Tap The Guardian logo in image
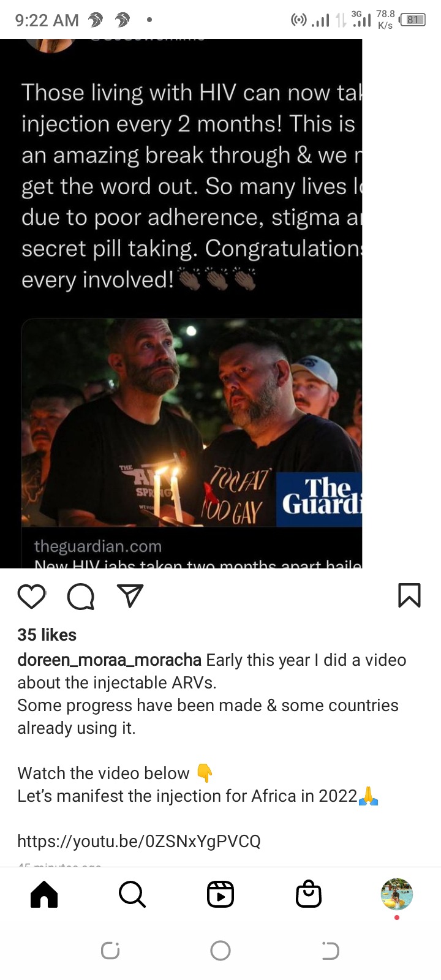This screenshot has width=441, height=980. click(x=319, y=499)
